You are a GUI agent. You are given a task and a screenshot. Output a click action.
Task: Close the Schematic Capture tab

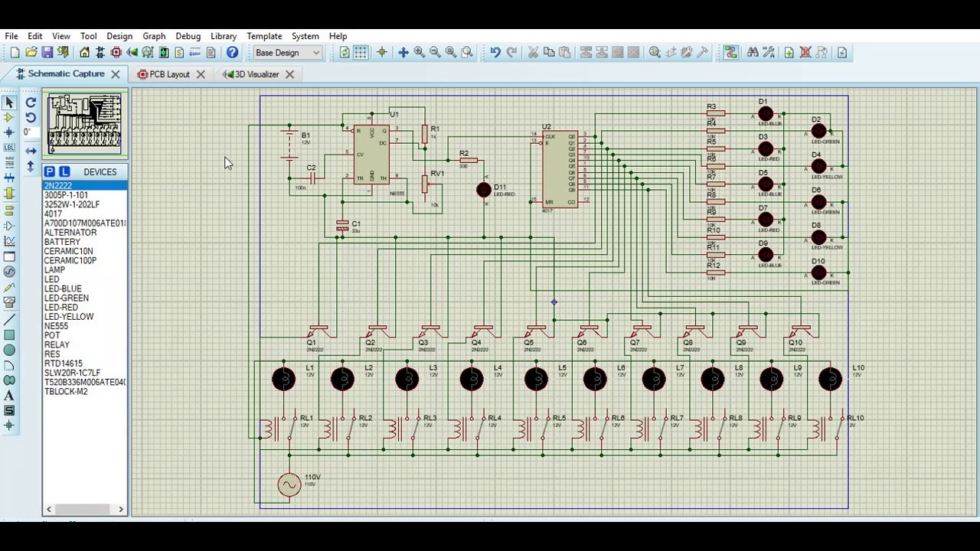(116, 74)
